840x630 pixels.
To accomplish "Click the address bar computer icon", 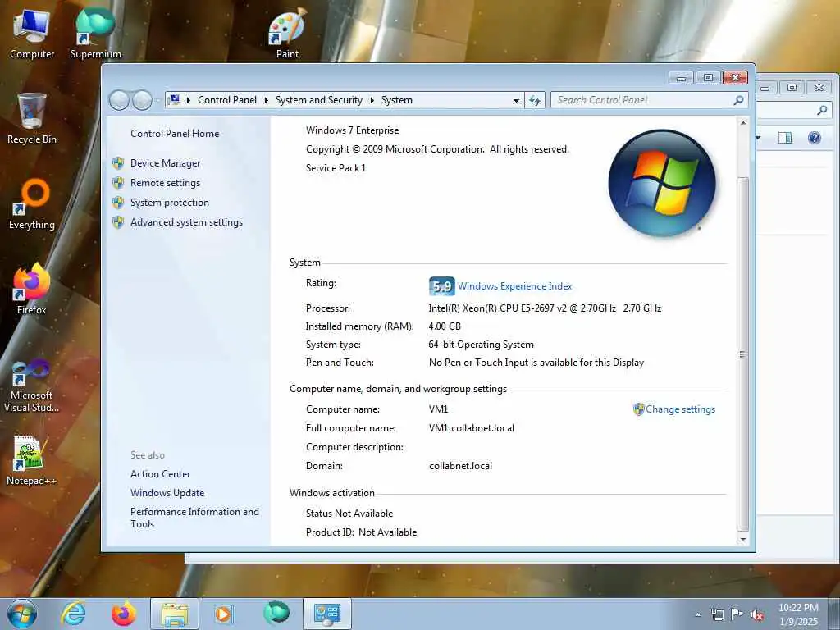I will pos(174,99).
